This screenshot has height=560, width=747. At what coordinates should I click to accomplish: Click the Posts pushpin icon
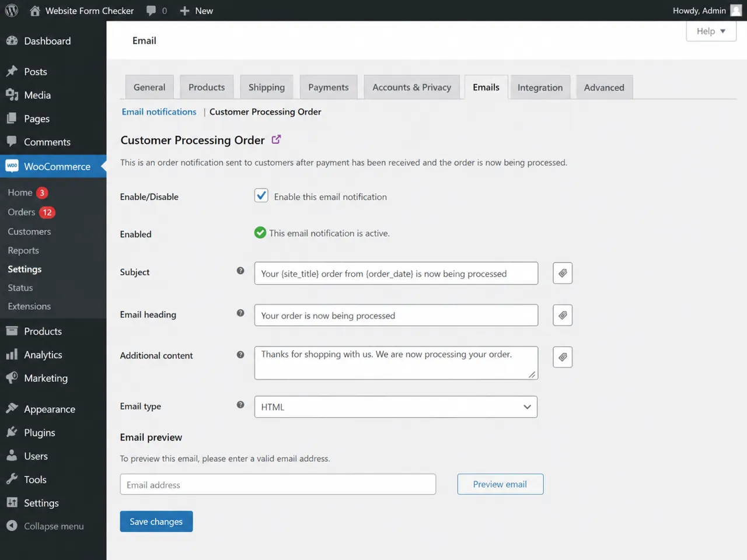click(12, 71)
